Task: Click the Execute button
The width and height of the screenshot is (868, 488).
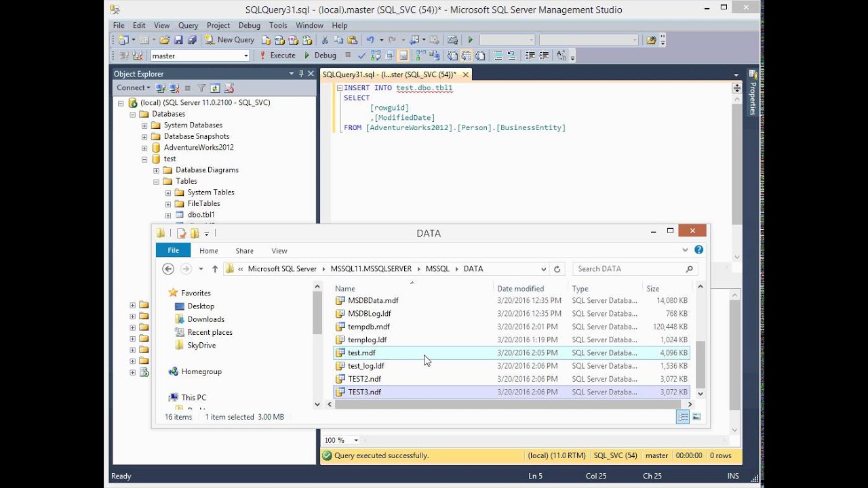Action: pos(277,56)
